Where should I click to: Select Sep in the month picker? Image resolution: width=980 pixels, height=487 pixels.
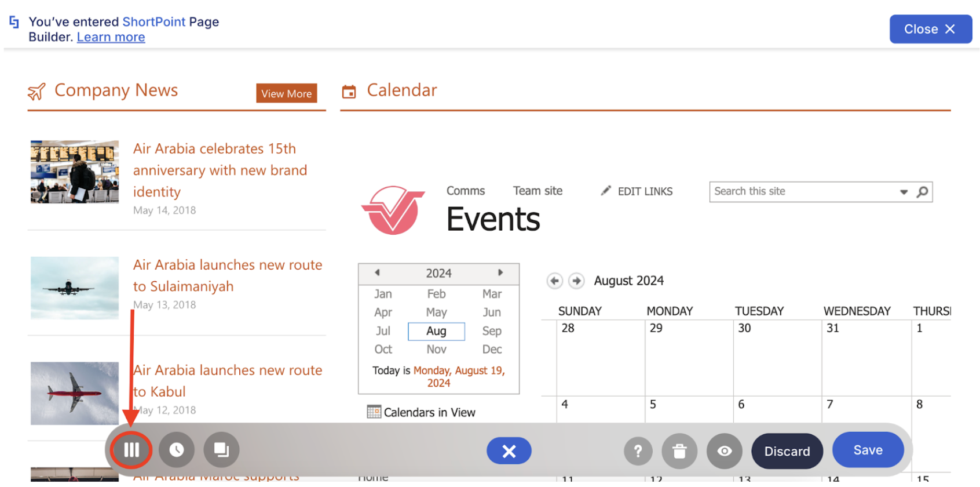[x=492, y=331]
